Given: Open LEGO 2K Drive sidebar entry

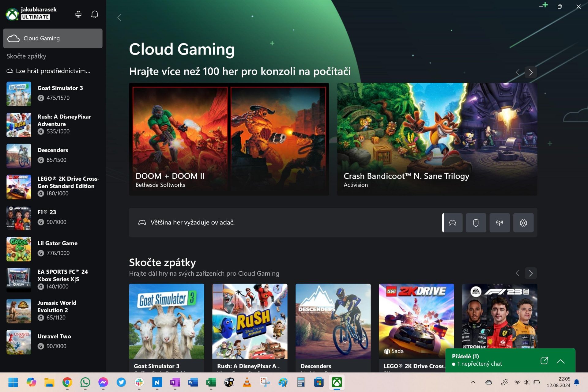Looking at the screenshot, I should coord(53,187).
